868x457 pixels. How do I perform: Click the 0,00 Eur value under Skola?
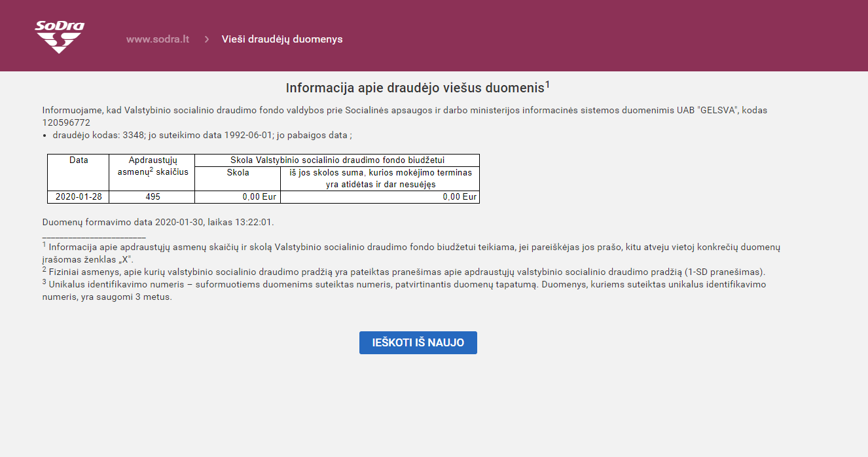click(259, 197)
